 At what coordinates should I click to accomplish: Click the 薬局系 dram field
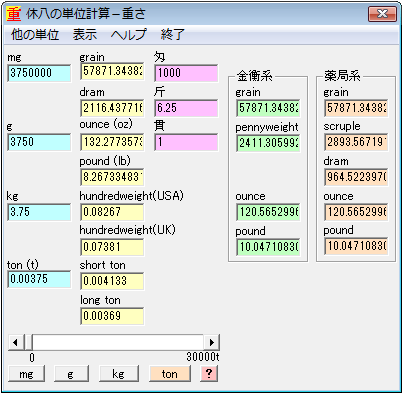click(356, 177)
